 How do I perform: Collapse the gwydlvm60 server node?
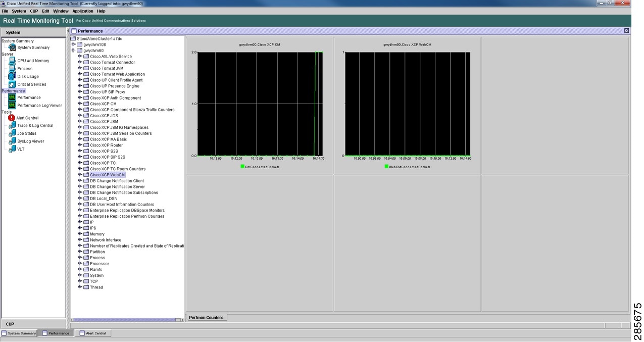(73, 51)
